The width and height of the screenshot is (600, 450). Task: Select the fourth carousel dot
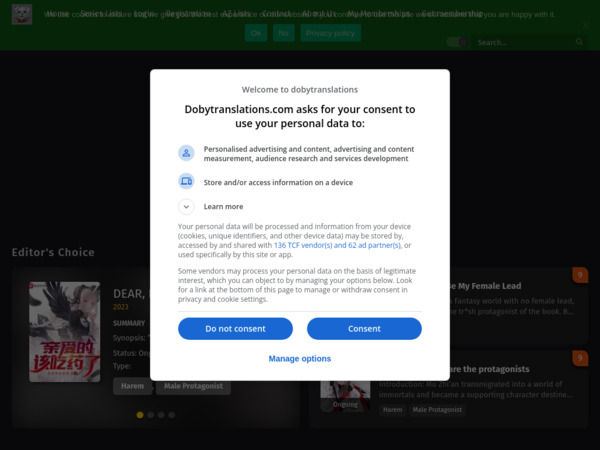[x=172, y=415]
